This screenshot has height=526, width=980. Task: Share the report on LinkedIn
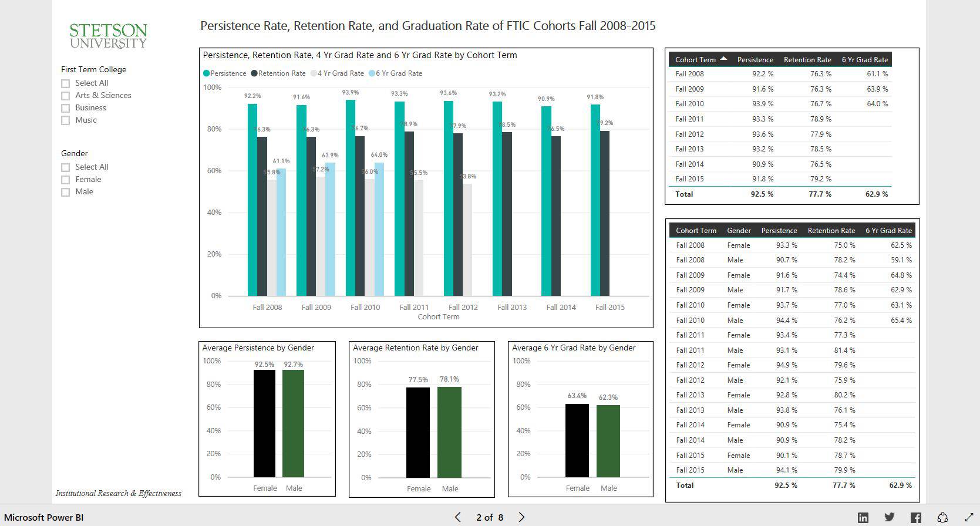(x=863, y=517)
